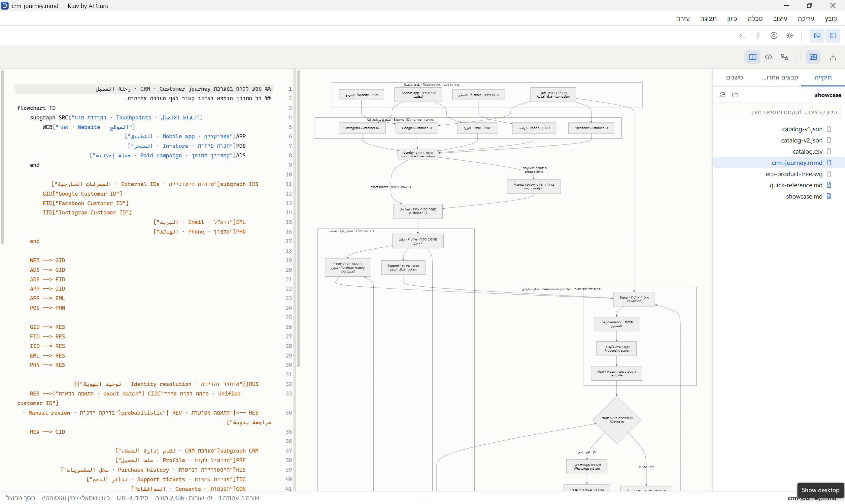Viewport: 845px width, 504px height.
Task: Open the קבצים אחרו... recent files tab
Action: click(x=779, y=78)
